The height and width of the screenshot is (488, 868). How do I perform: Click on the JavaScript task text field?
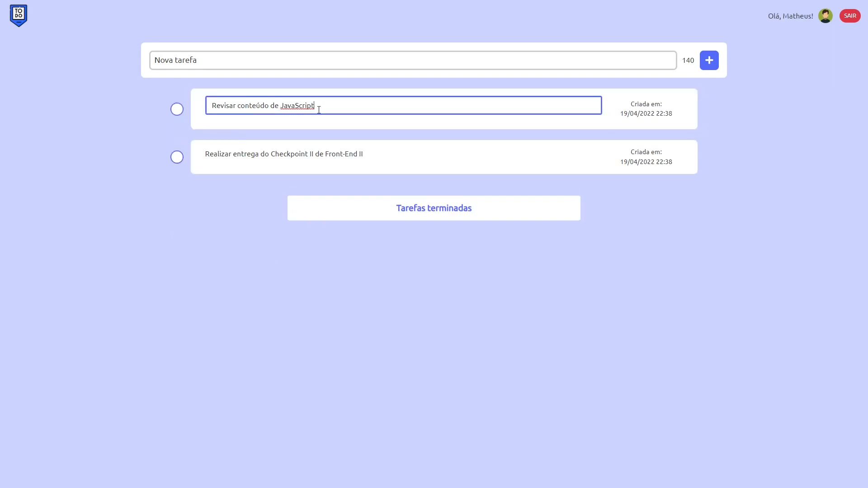click(404, 105)
